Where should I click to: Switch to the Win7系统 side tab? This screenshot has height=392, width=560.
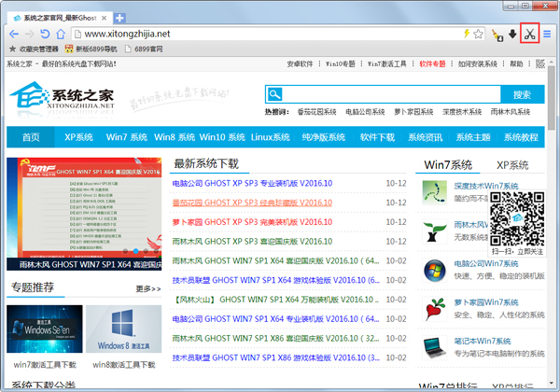(x=448, y=165)
